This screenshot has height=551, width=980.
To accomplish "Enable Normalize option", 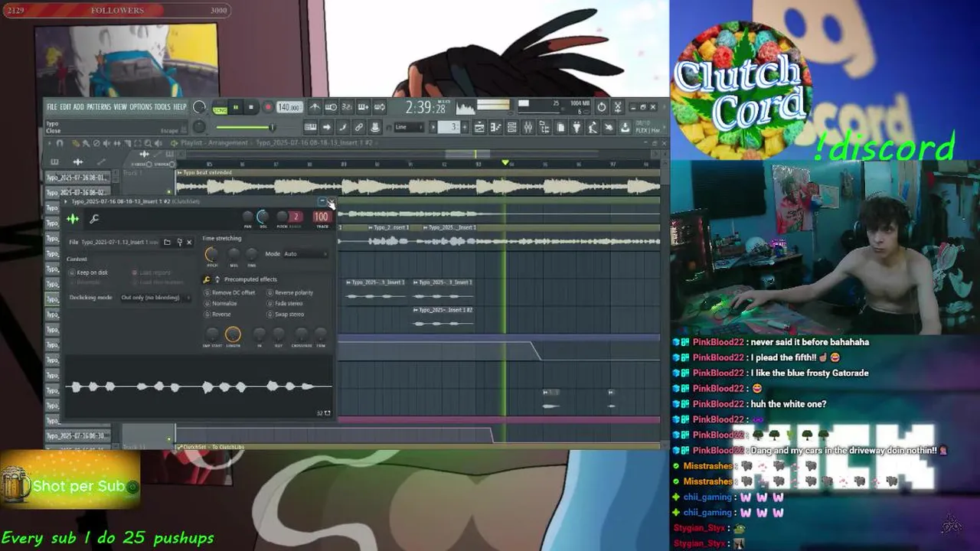I will [x=220, y=304].
